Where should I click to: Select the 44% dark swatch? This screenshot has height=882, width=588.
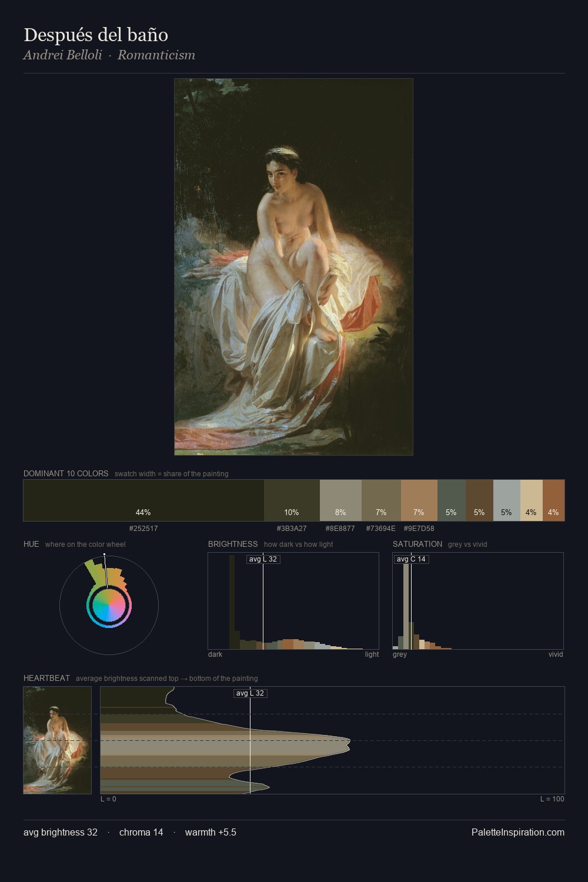143,500
